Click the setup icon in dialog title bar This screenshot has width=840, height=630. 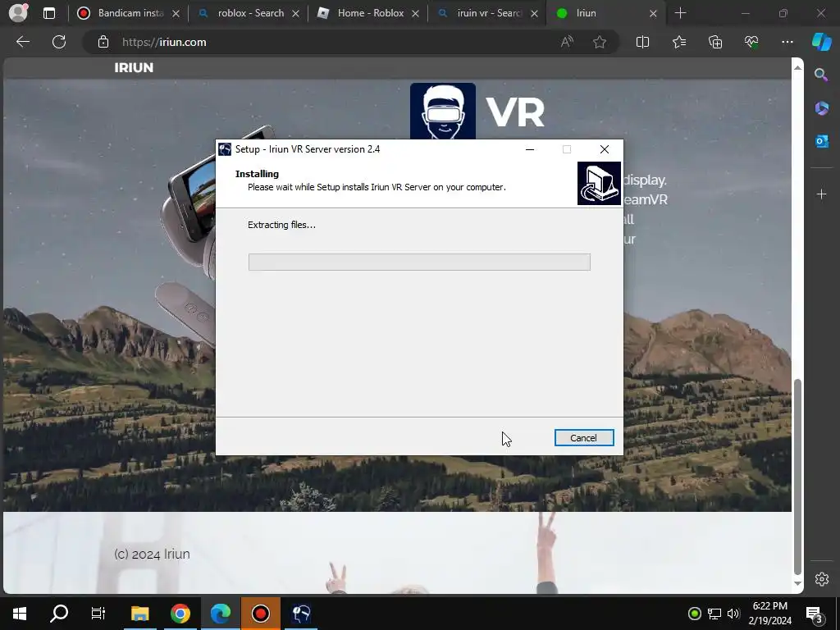(225, 149)
